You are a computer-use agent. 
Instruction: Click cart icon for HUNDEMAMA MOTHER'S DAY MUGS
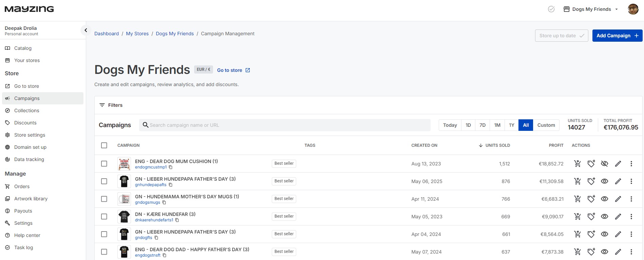[577, 199]
